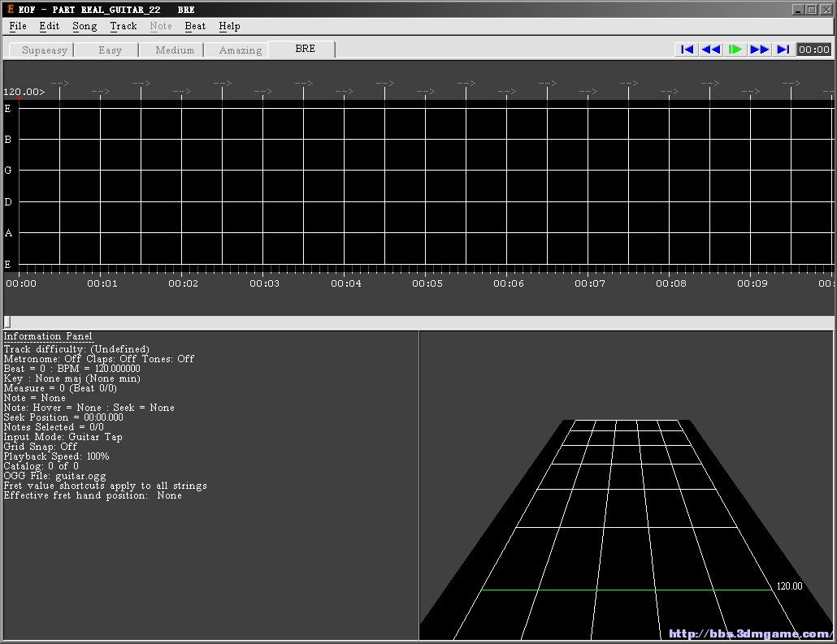This screenshot has width=837, height=644.
Task: Open the Track menu
Action: click(x=124, y=26)
